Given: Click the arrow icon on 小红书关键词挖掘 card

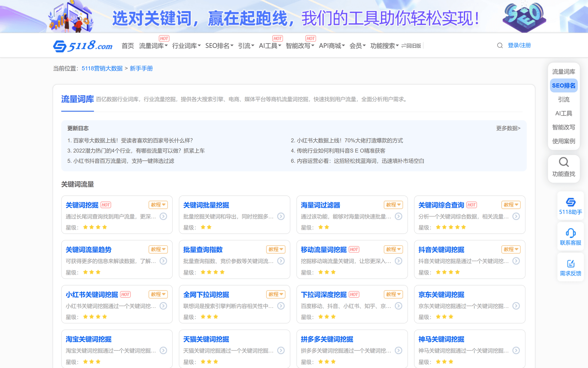Looking at the screenshot, I should click(164, 306).
